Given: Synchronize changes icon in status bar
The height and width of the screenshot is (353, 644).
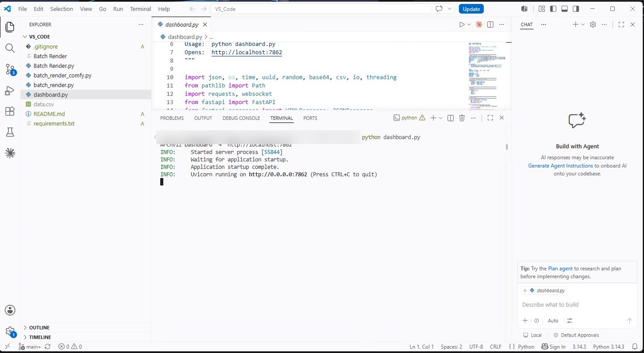Looking at the screenshot, I should tap(48, 347).
